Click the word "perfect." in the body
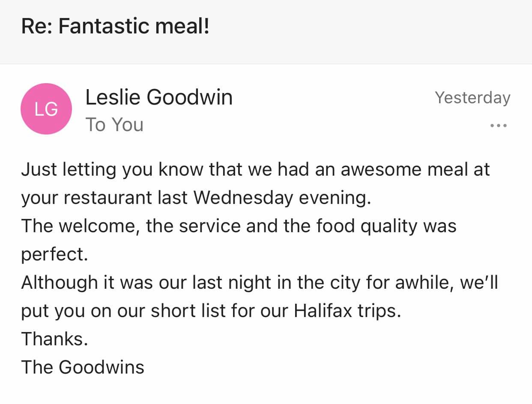 (x=54, y=254)
